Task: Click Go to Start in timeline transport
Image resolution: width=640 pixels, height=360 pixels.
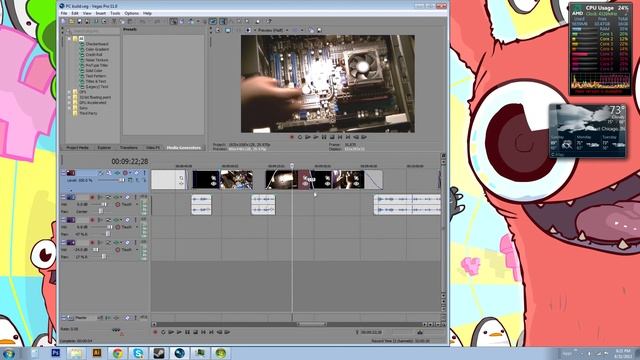Action: coord(203,332)
